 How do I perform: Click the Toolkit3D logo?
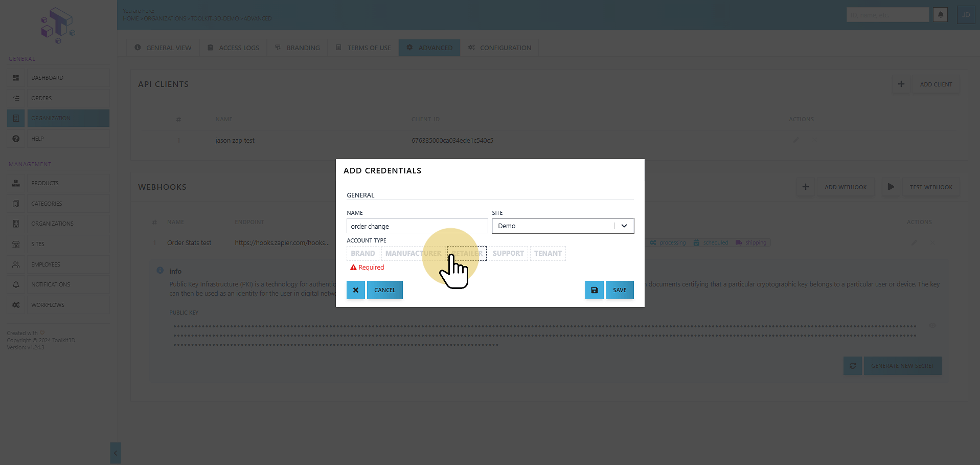pyautogui.click(x=58, y=26)
